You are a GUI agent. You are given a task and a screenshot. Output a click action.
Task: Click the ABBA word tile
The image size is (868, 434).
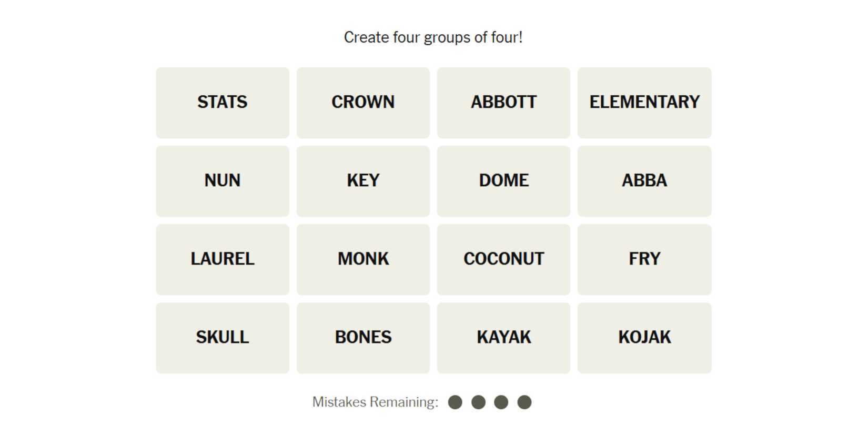tap(644, 181)
